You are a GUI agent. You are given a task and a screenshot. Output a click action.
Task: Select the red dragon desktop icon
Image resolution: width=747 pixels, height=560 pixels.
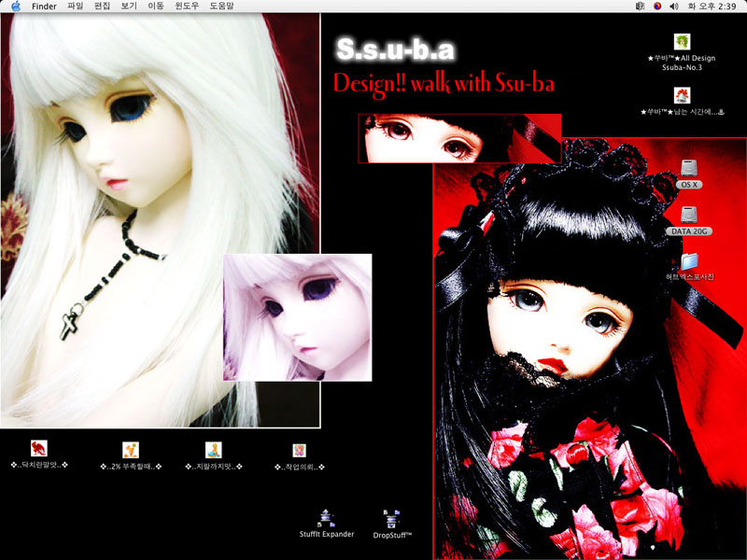tap(38, 448)
